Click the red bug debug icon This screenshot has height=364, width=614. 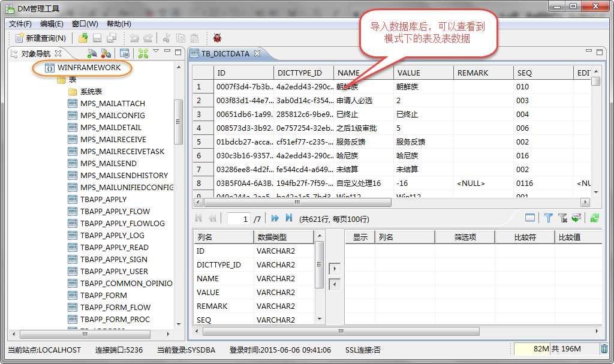(x=217, y=38)
